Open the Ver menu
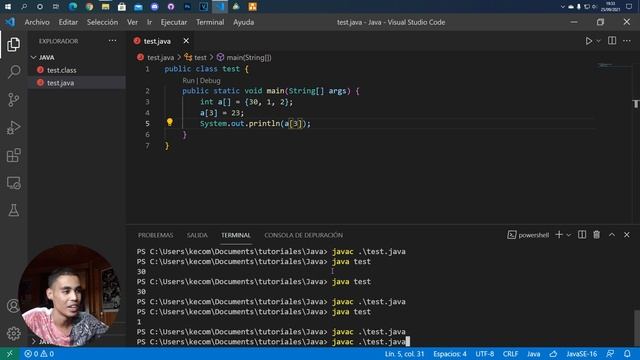 tap(132, 22)
